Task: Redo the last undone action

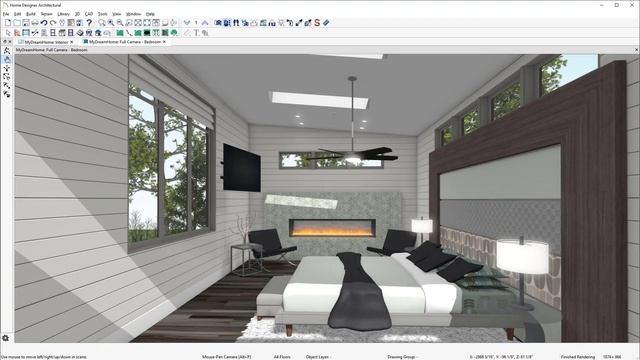Action: [53, 23]
